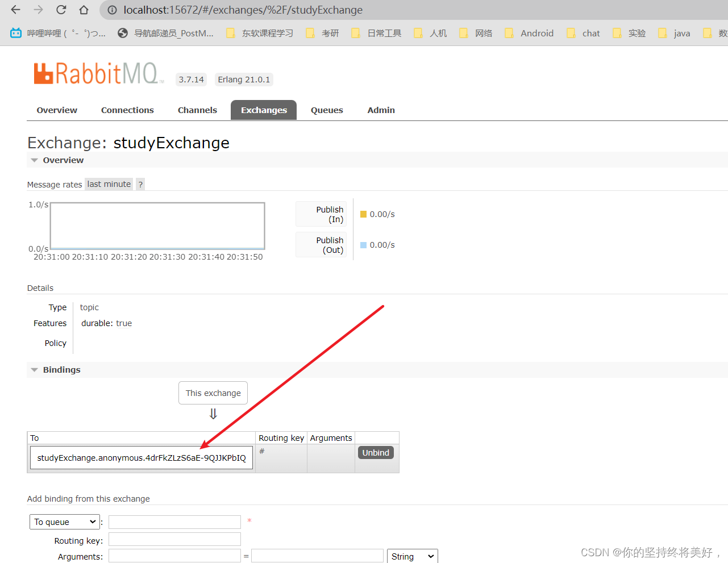728x563 pixels.
Task: Open the 东软课程学习 bookmark folder
Action: click(x=260, y=33)
